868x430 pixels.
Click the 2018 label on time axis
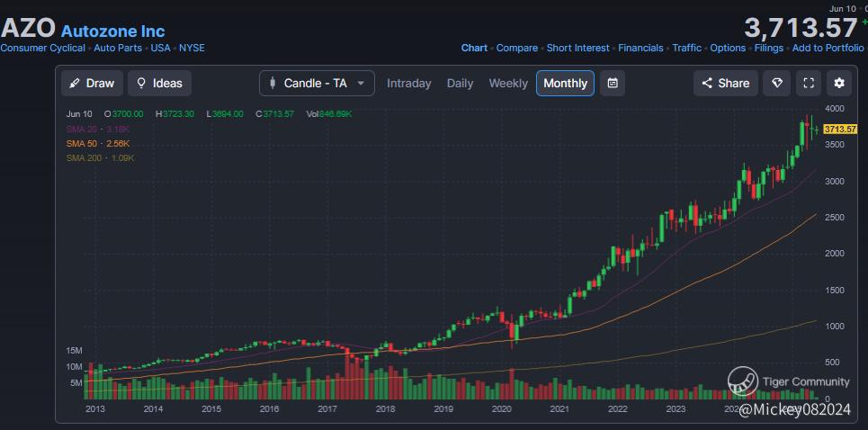coord(385,409)
